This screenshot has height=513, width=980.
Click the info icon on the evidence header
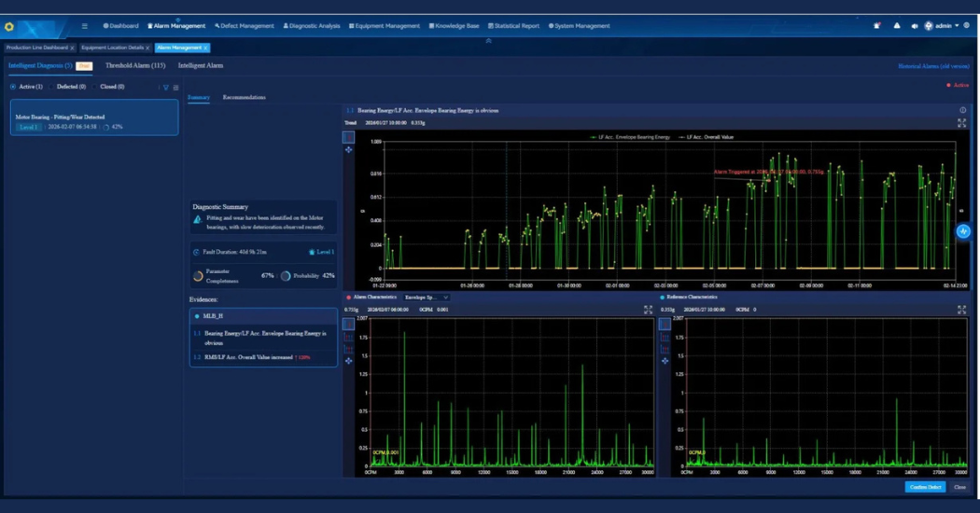pos(962,110)
